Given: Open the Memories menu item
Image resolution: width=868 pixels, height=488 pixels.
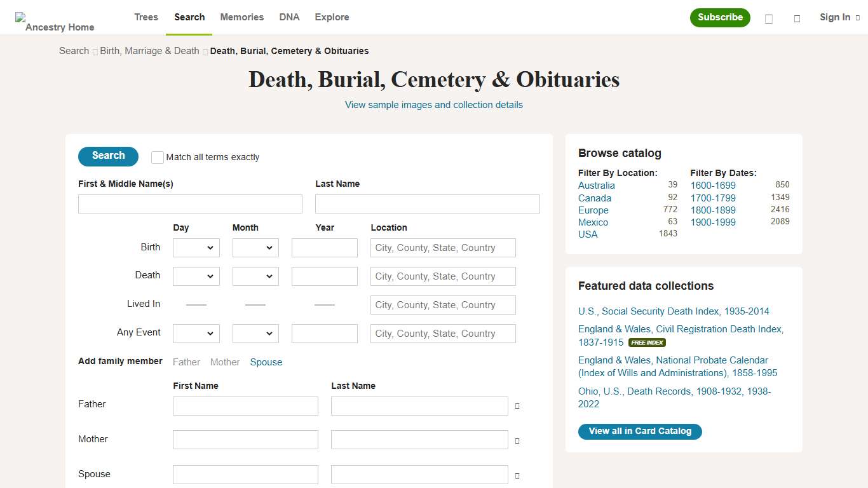Looking at the screenshot, I should coord(241,17).
